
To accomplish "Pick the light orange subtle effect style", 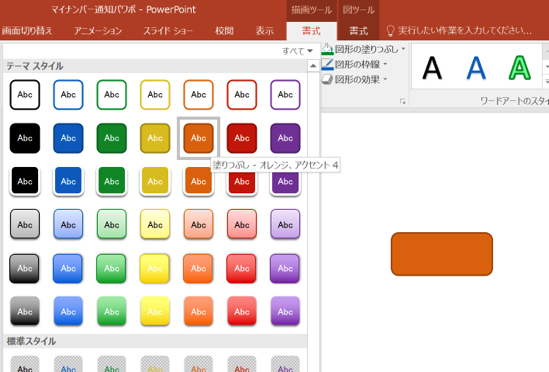I will [199, 225].
